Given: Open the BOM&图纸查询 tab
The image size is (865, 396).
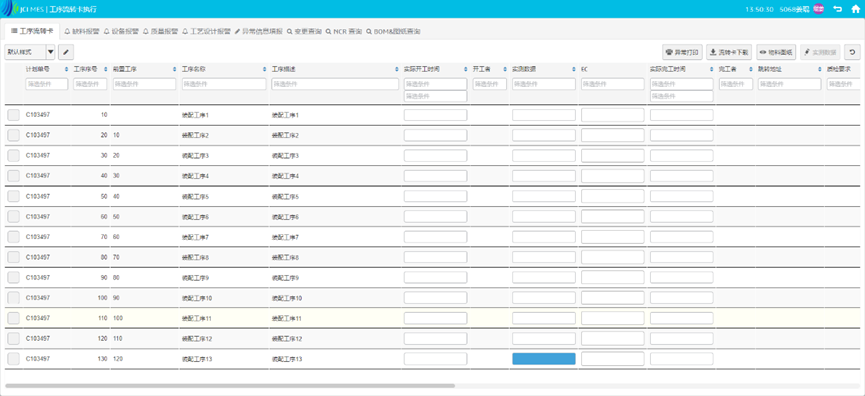Looking at the screenshot, I should point(393,32).
